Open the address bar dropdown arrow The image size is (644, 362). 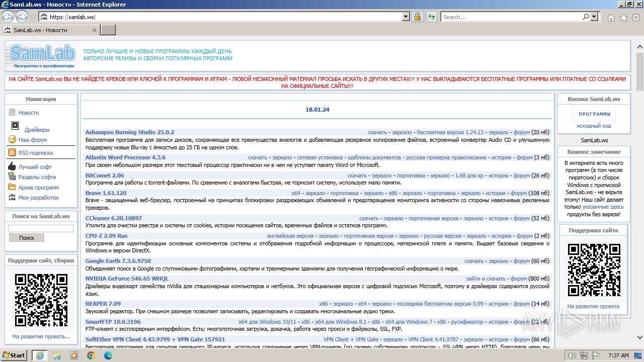pyautogui.click(x=406, y=17)
